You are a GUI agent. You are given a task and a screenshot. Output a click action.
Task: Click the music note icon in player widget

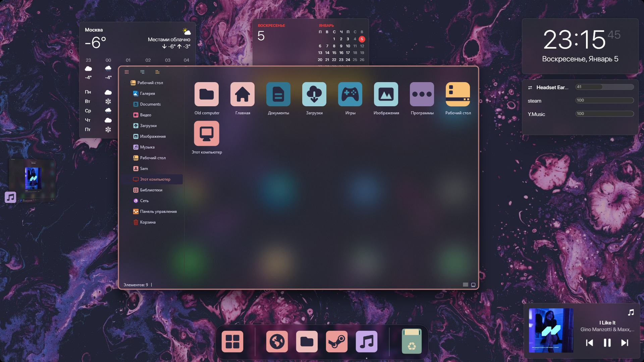coord(631,312)
